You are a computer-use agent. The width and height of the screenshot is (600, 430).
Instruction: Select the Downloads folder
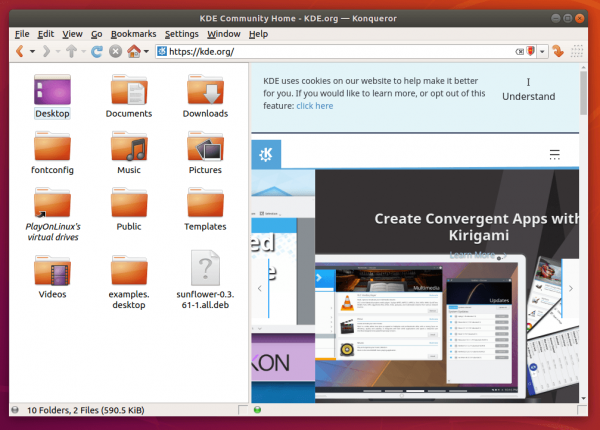[205, 96]
